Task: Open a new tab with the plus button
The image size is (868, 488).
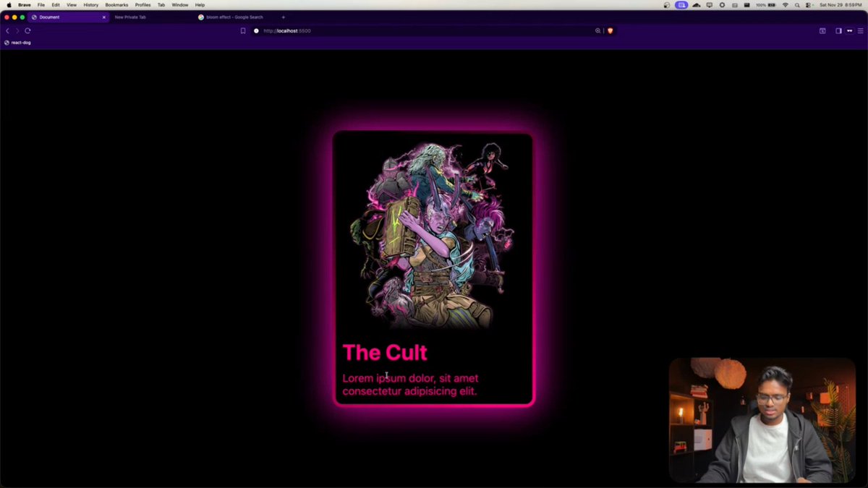Action: click(283, 17)
